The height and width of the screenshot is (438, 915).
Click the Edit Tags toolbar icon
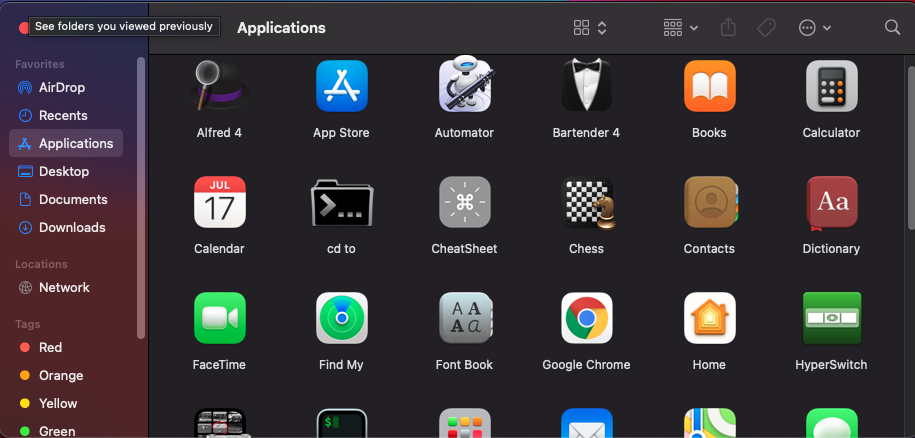[766, 27]
